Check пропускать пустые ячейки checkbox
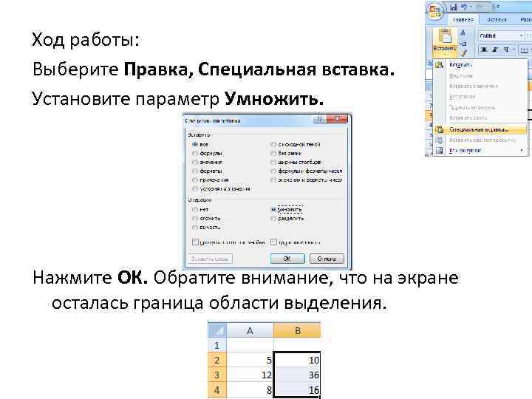Screen dimensions: 532x399 click(195, 242)
